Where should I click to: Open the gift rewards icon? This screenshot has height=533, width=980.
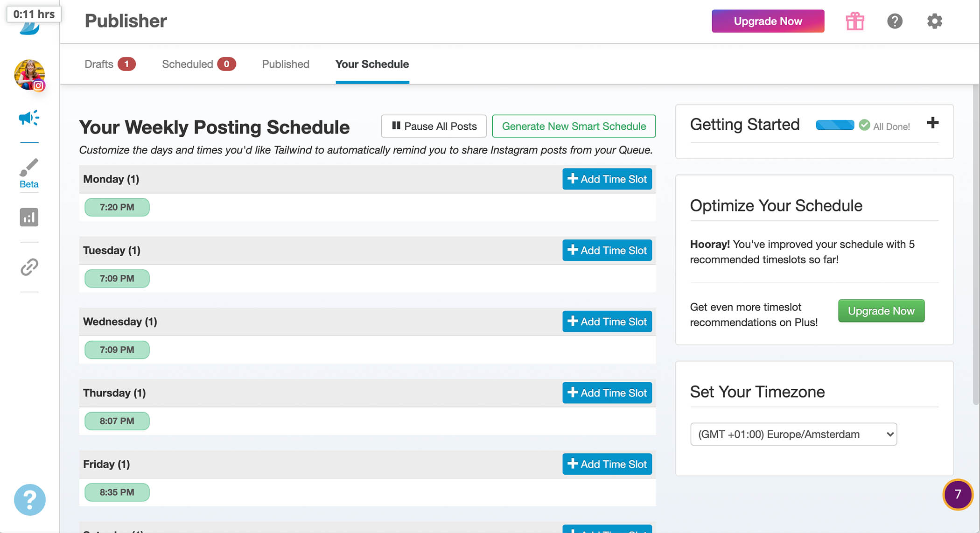(855, 21)
